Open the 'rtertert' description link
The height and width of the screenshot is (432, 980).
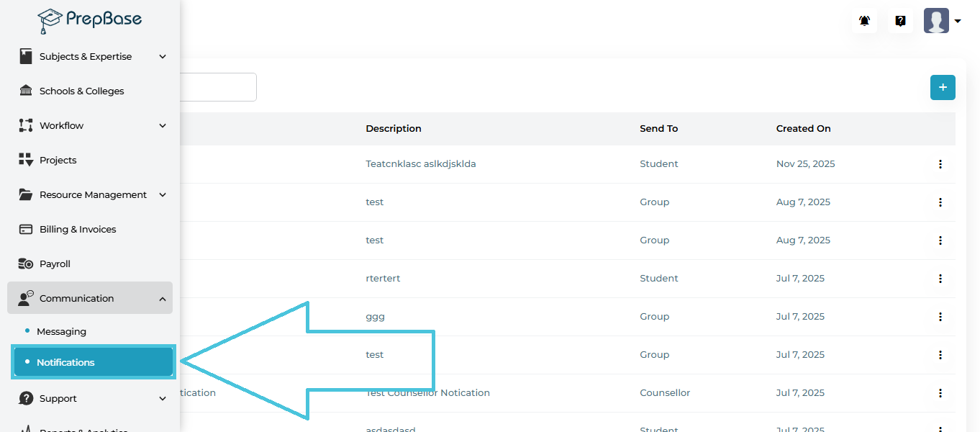point(383,279)
